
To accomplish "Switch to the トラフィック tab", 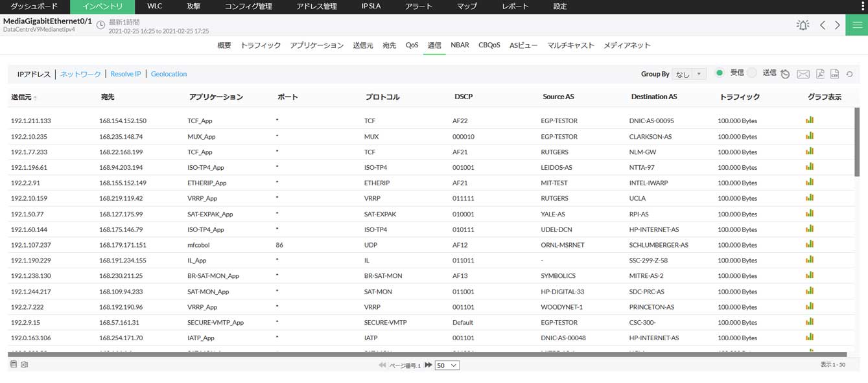I will (x=261, y=45).
